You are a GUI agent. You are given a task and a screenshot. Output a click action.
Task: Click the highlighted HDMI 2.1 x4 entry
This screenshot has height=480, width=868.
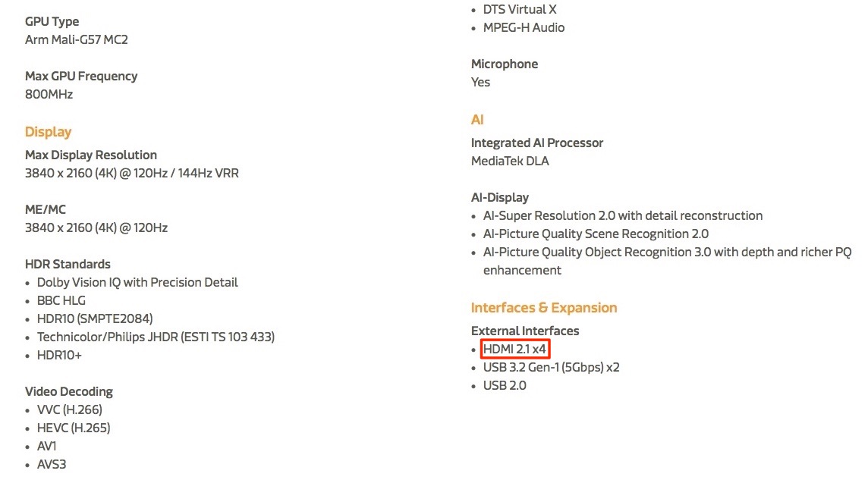[515, 349]
